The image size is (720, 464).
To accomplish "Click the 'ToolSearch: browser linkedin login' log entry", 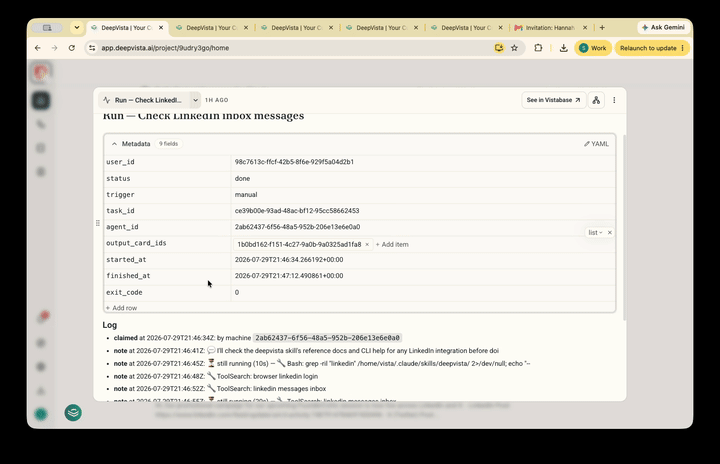I will pyautogui.click(x=267, y=376).
